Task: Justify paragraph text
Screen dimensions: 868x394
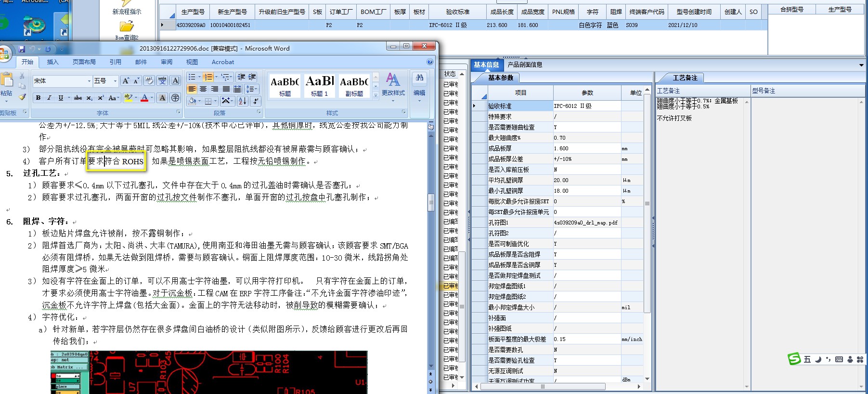Action: coord(226,89)
